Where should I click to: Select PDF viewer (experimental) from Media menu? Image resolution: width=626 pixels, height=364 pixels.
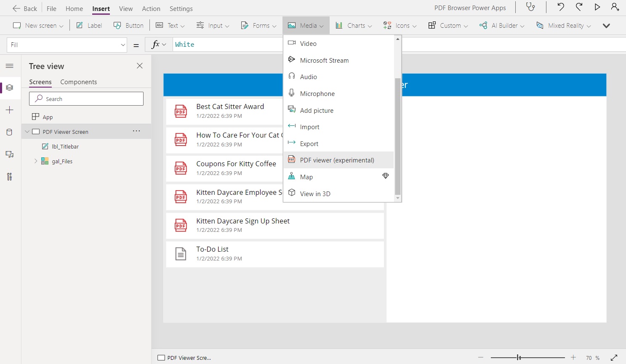coord(337,160)
